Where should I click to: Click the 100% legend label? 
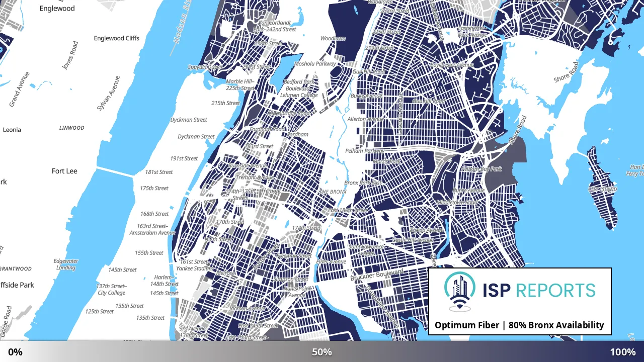[623, 352]
